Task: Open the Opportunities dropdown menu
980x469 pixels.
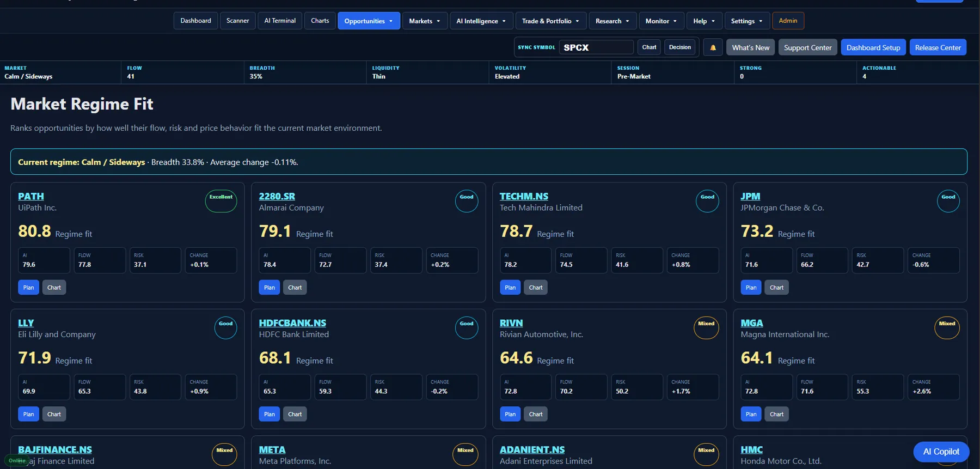Action: coord(369,21)
